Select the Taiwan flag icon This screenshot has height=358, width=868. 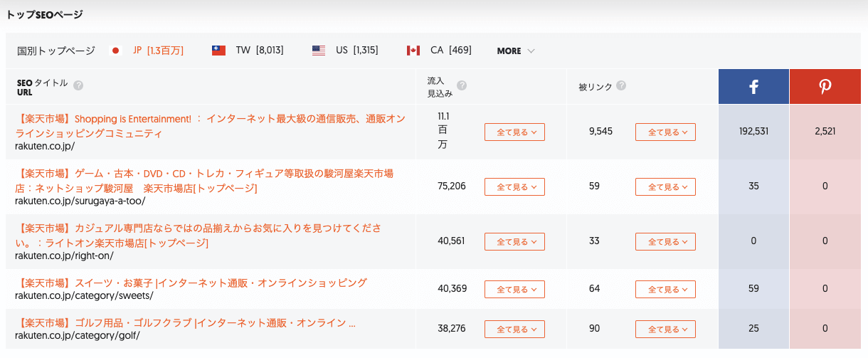coord(218,51)
